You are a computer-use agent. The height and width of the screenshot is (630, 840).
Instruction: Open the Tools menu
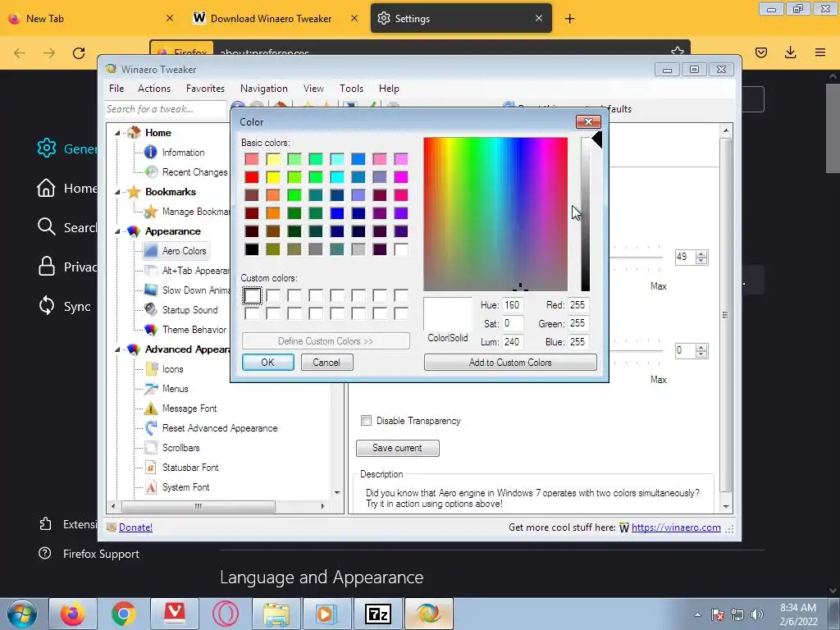click(351, 89)
